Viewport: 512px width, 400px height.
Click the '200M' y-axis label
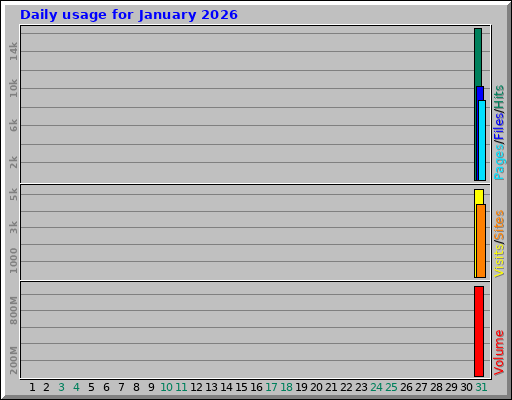[x=13, y=360]
